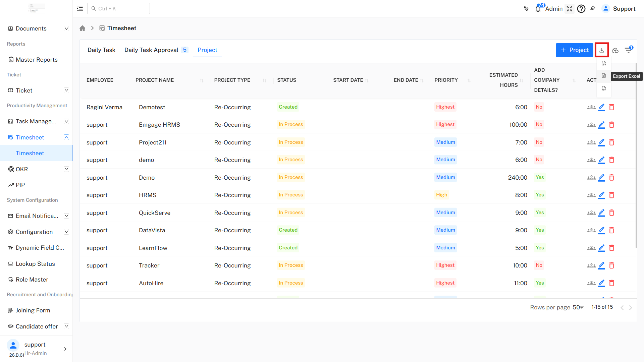Viewport: 644px width, 362px height.
Task: Open team members for AutoHire row
Action: [x=591, y=283]
